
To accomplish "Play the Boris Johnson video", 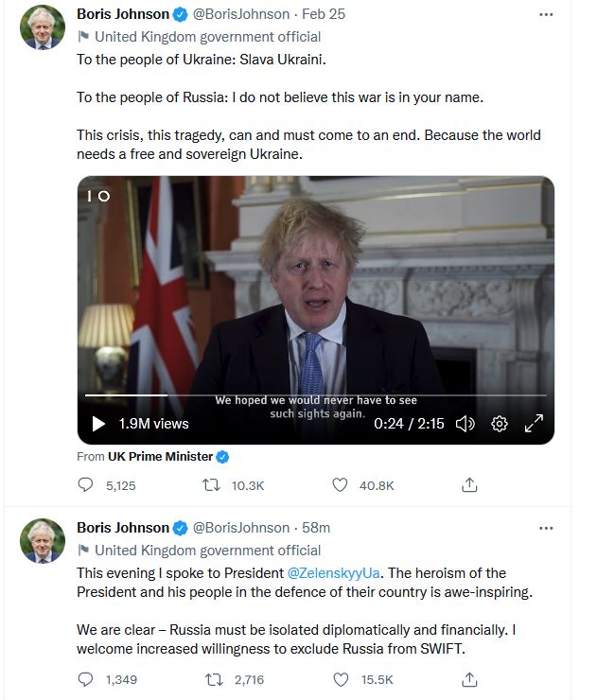I will click(x=98, y=424).
